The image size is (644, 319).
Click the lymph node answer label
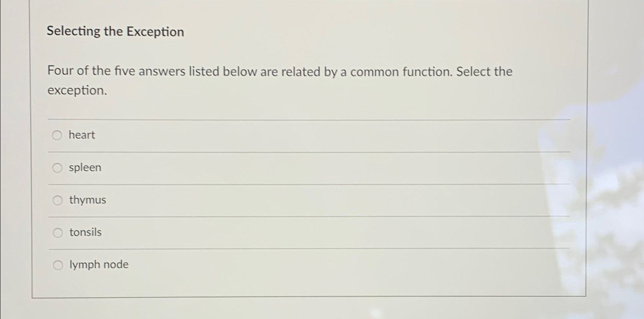pos(99,265)
